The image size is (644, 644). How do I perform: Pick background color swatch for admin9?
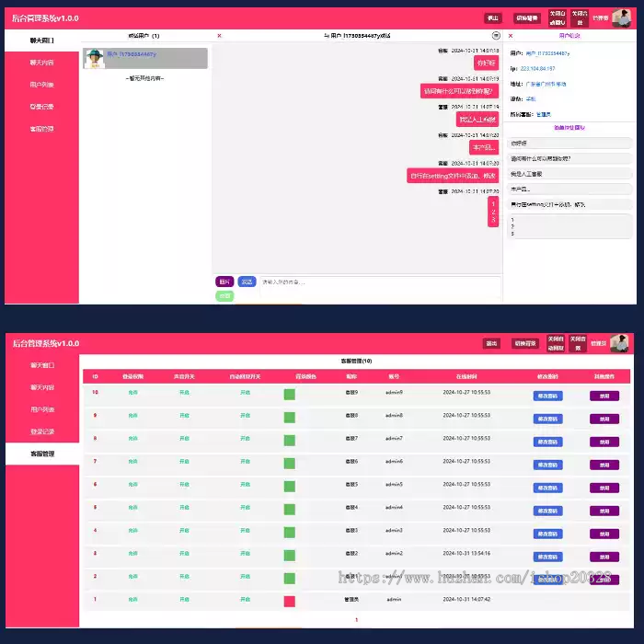click(x=290, y=395)
